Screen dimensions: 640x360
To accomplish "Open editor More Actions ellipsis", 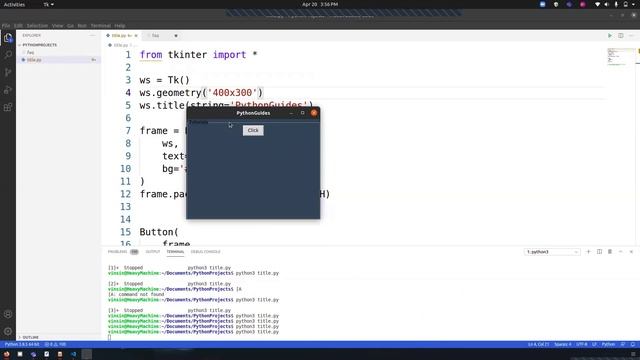I will pos(631,36).
